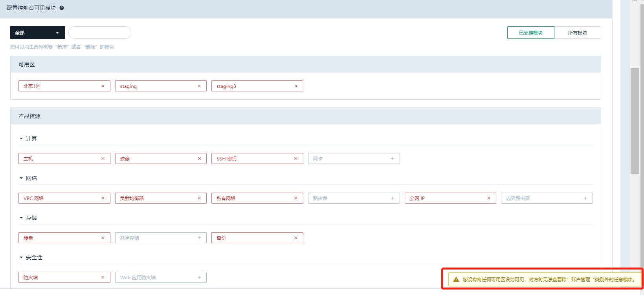Viewport: 644px width, 295px height.
Task: Remove 备份 module via x icon
Action: point(296,238)
